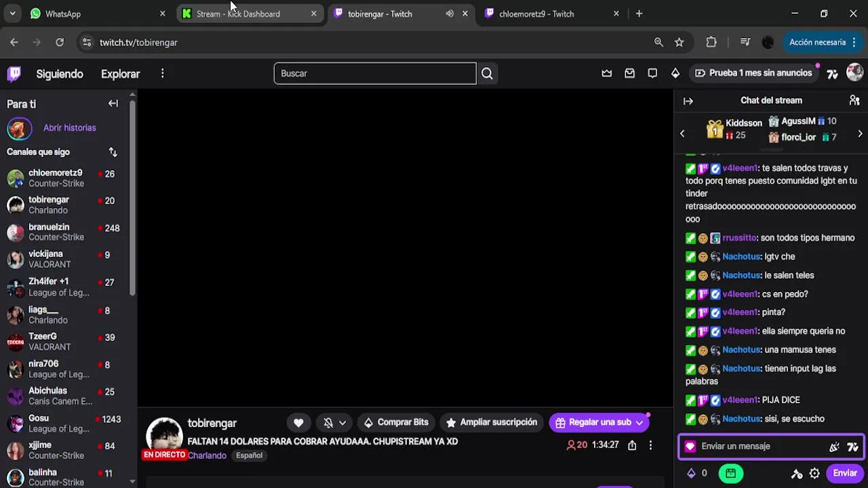Image resolution: width=868 pixels, height=488 pixels.
Task: Open the whispers chat bubble icon
Action: tap(652, 73)
